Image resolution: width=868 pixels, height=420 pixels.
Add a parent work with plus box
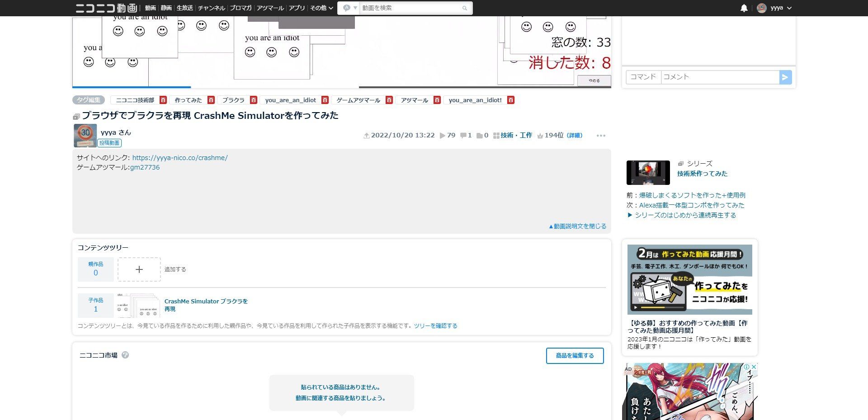pos(139,269)
